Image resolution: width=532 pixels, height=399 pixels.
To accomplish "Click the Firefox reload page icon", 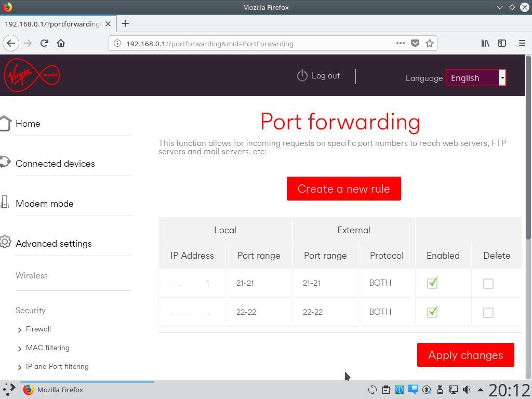I will tap(44, 43).
